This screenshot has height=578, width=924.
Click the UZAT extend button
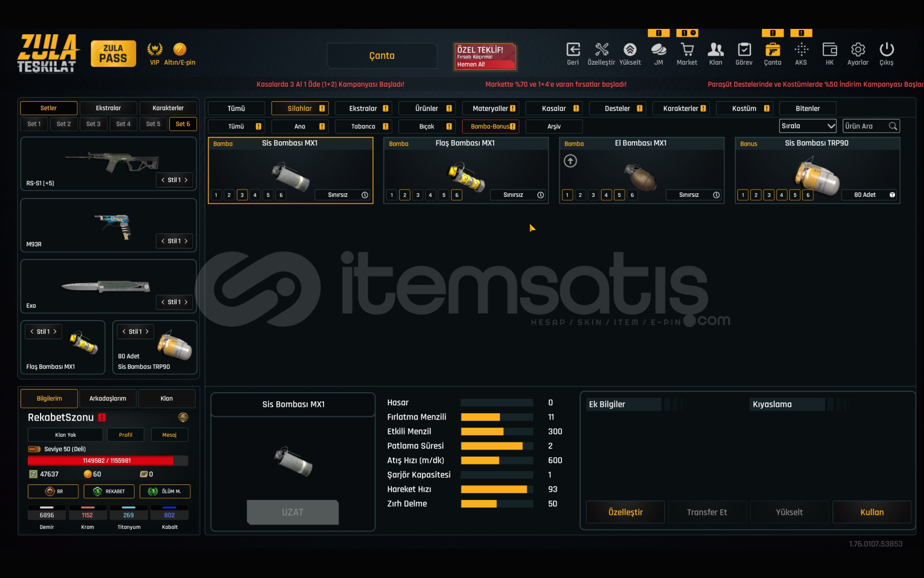click(292, 512)
